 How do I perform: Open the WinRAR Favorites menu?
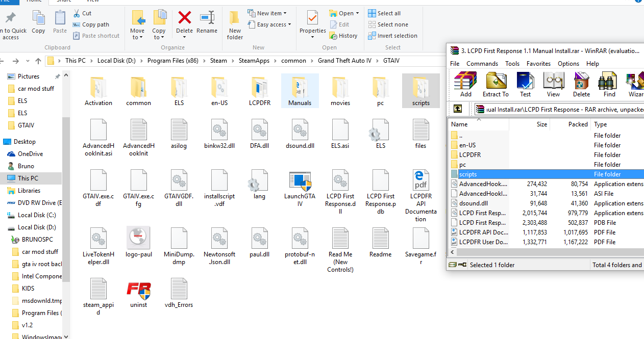coord(539,64)
